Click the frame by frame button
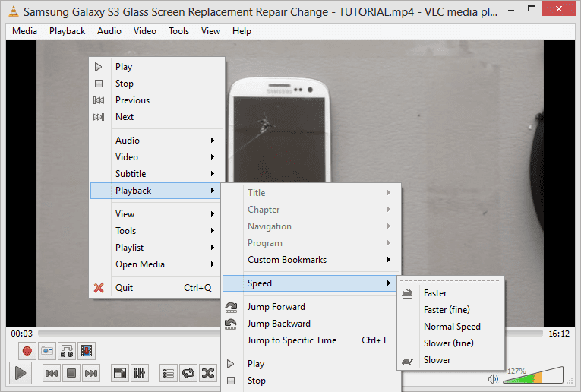 tap(87, 350)
